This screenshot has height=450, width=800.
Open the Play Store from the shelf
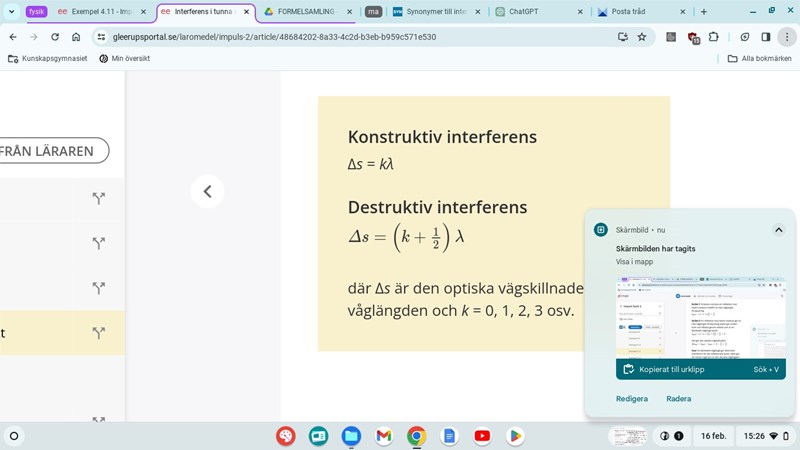pyautogui.click(x=515, y=436)
